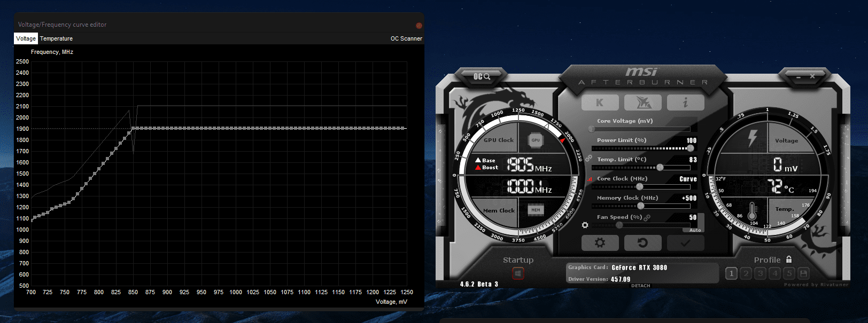The image size is (868, 323).
Task: Click the GPU chip icon in gauge
Action: click(x=536, y=140)
